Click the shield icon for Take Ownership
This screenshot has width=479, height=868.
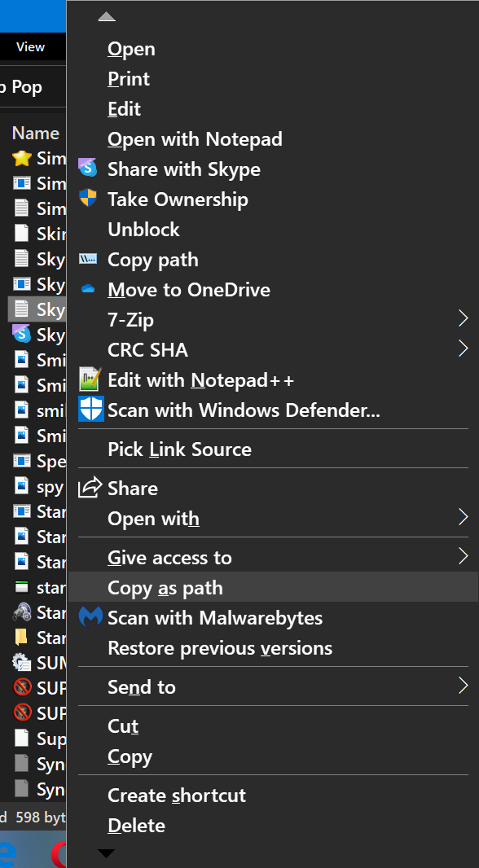88,198
